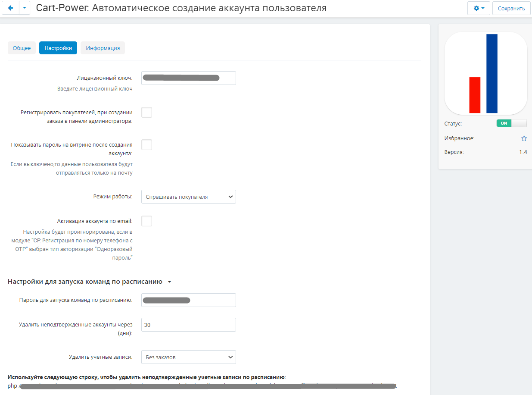This screenshot has width=532, height=395.
Task: Open the Удалить учетные записи dropdown
Action: click(189, 357)
